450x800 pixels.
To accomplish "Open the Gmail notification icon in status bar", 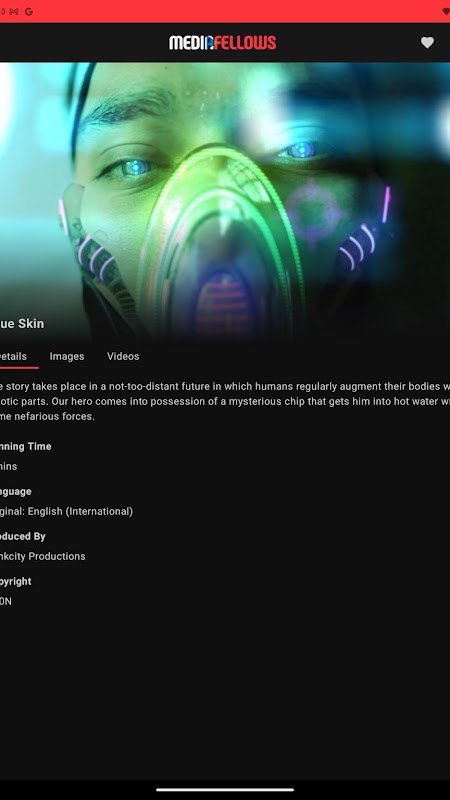I will (x=14, y=11).
